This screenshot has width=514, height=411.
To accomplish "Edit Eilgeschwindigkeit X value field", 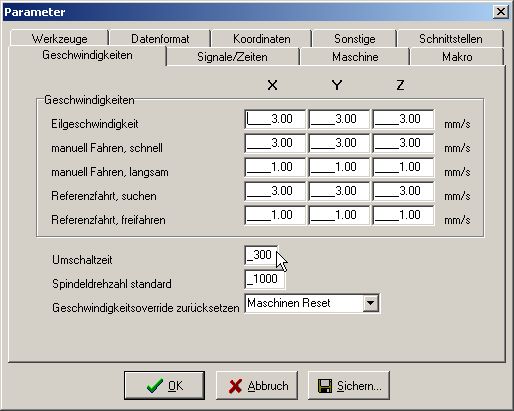I will point(275,119).
